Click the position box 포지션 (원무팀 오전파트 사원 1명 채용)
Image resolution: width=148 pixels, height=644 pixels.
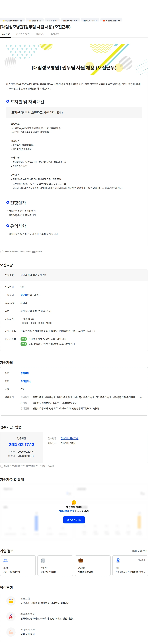point(74,113)
